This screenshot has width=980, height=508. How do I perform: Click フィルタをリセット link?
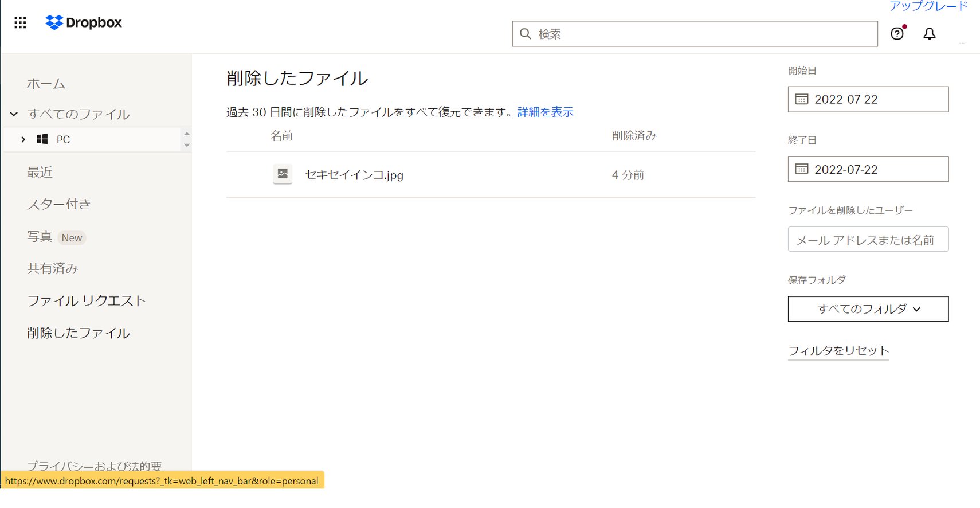[x=838, y=351]
